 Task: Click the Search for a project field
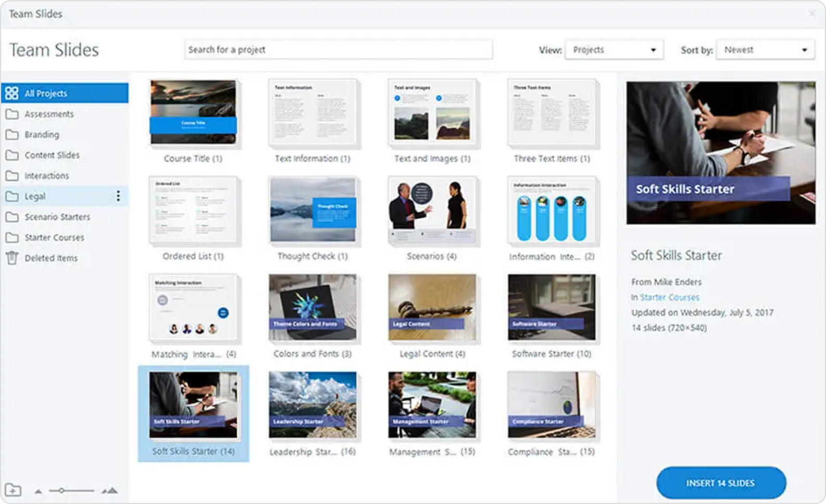tap(339, 49)
